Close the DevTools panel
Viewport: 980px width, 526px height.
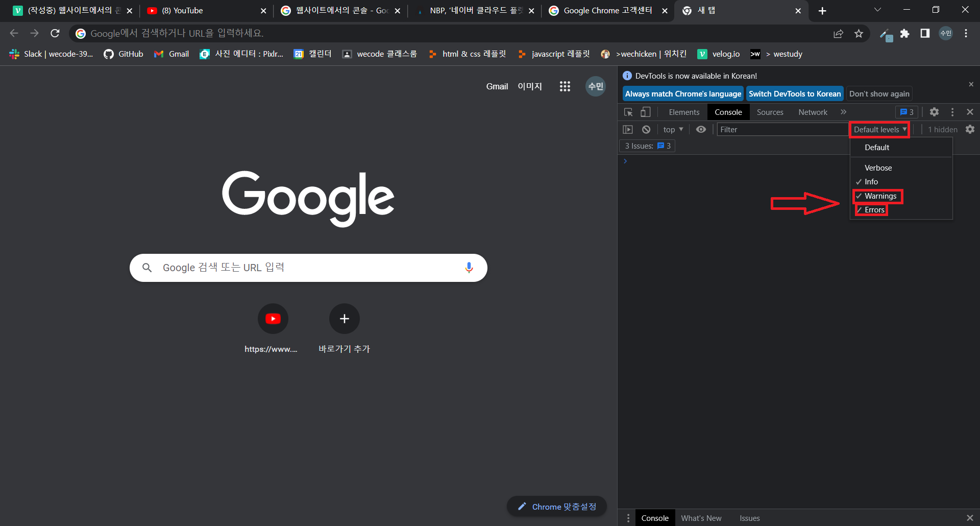click(970, 112)
